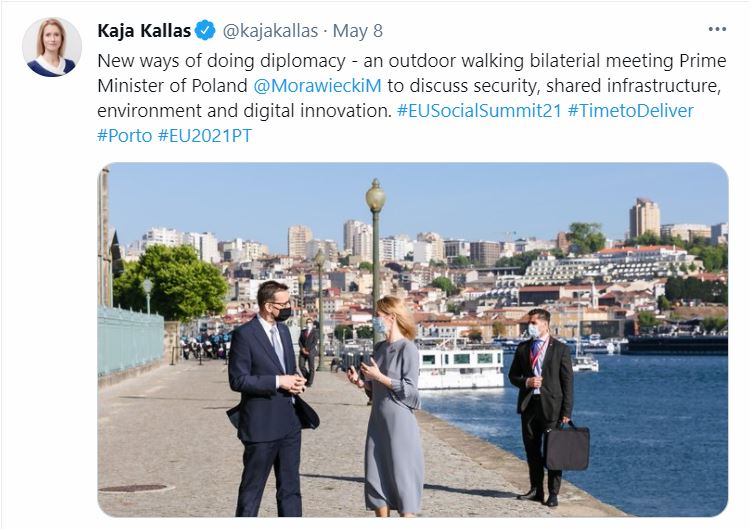Click the tall tower building in photo skyline
The height and width of the screenshot is (529, 750).
click(x=644, y=218)
